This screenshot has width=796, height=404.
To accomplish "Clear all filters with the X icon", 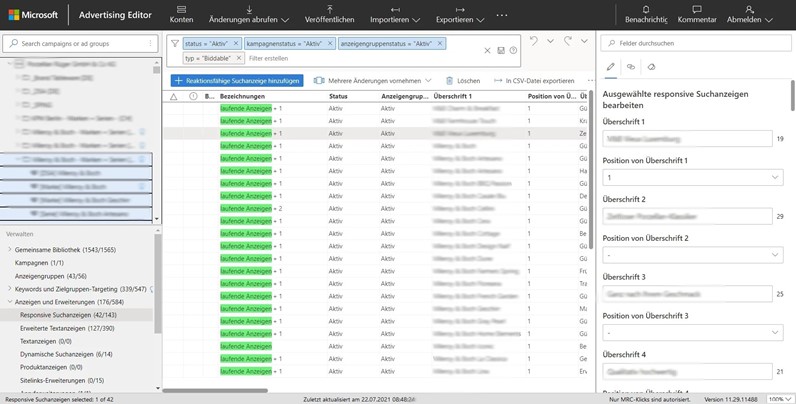I will click(487, 50).
